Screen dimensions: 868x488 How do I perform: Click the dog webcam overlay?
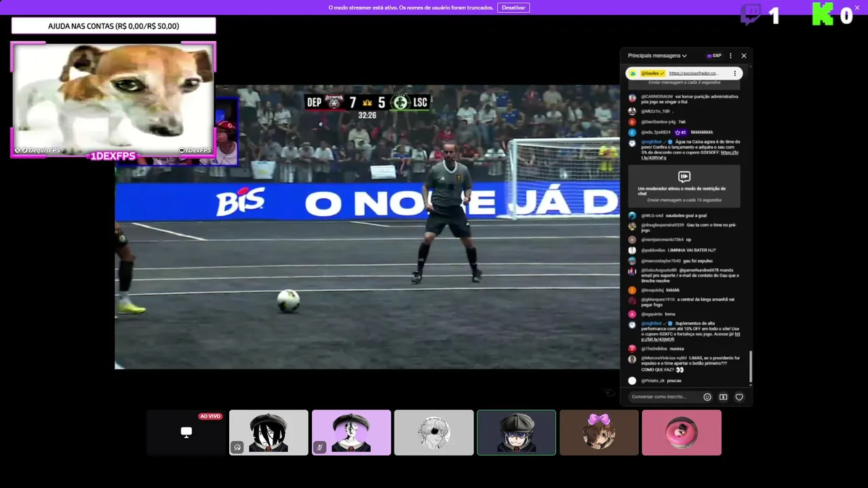point(113,98)
